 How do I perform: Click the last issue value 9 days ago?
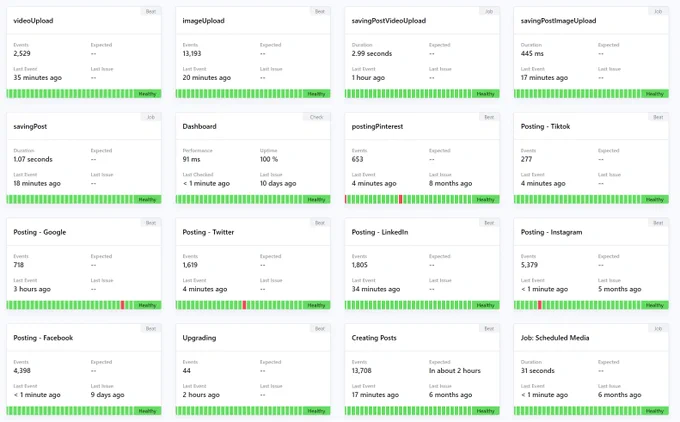[108, 395]
